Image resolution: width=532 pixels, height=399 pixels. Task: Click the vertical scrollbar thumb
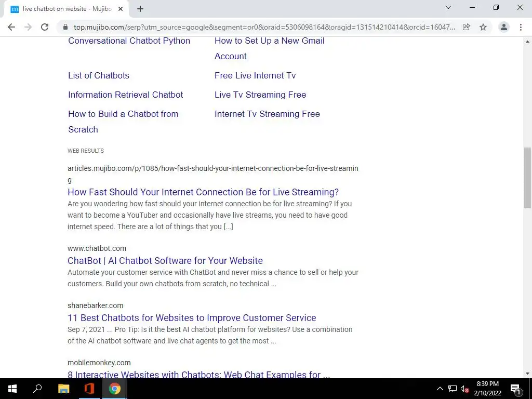527,178
